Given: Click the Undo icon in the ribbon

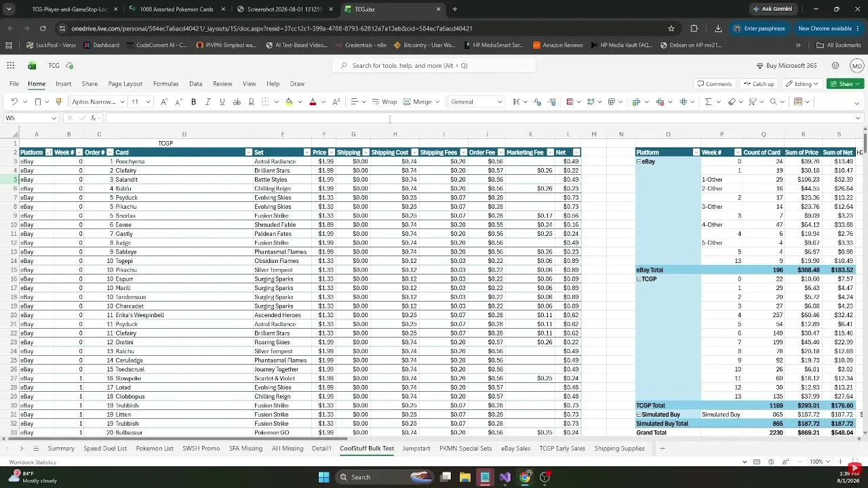Looking at the screenshot, I should pyautogui.click(x=14, y=102).
